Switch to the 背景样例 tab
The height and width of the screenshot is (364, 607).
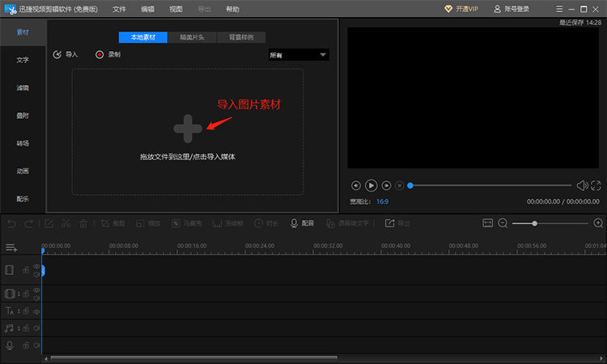click(x=241, y=37)
